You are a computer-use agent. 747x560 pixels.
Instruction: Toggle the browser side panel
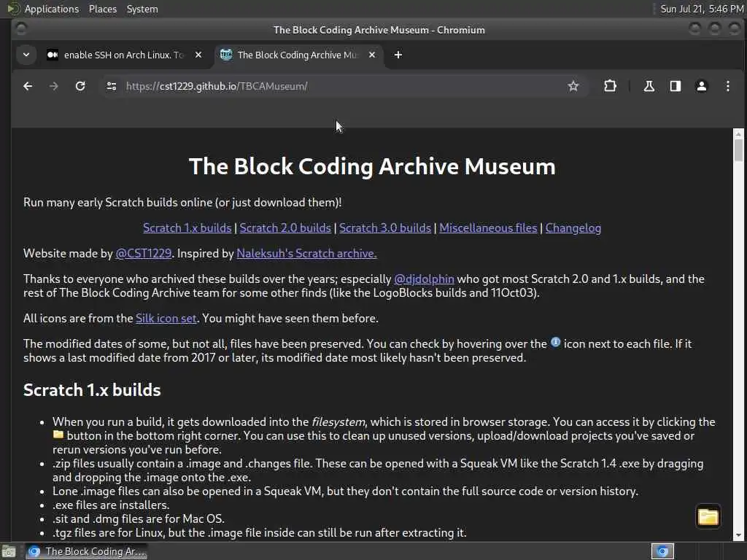click(x=675, y=86)
